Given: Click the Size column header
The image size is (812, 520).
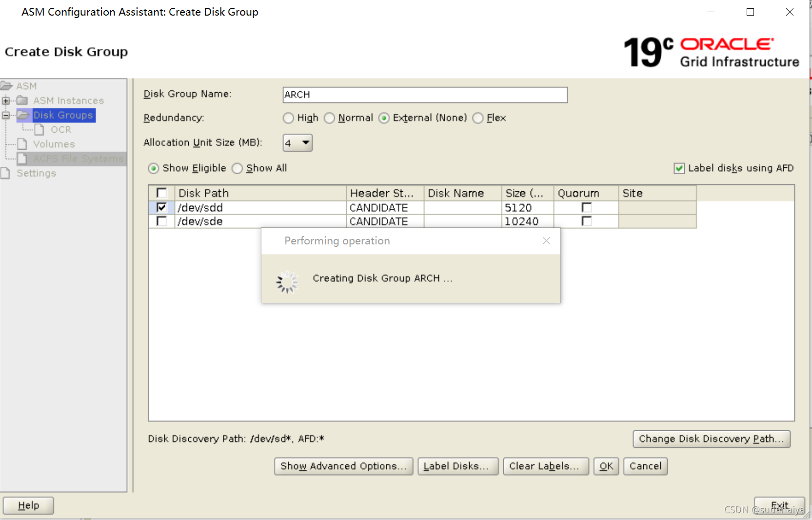Looking at the screenshot, I should point(528,193).
